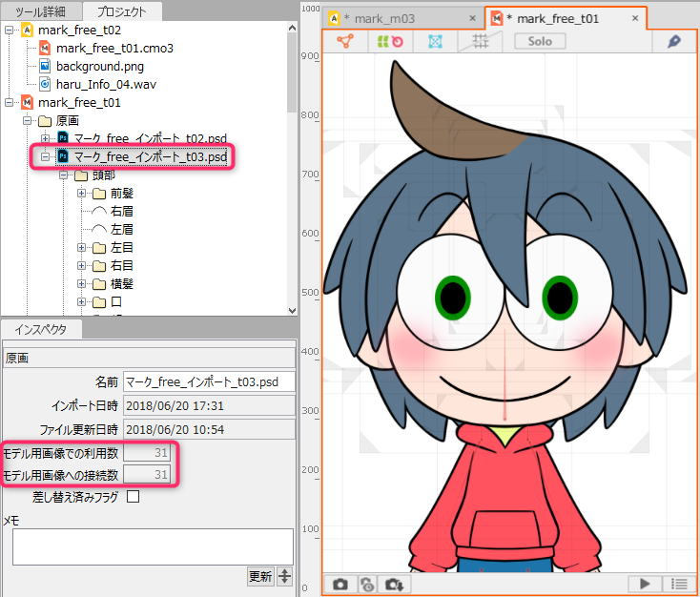Click the camera snapshot icon below the canvas
The image size is (700, 597).
tap(340, 584)
